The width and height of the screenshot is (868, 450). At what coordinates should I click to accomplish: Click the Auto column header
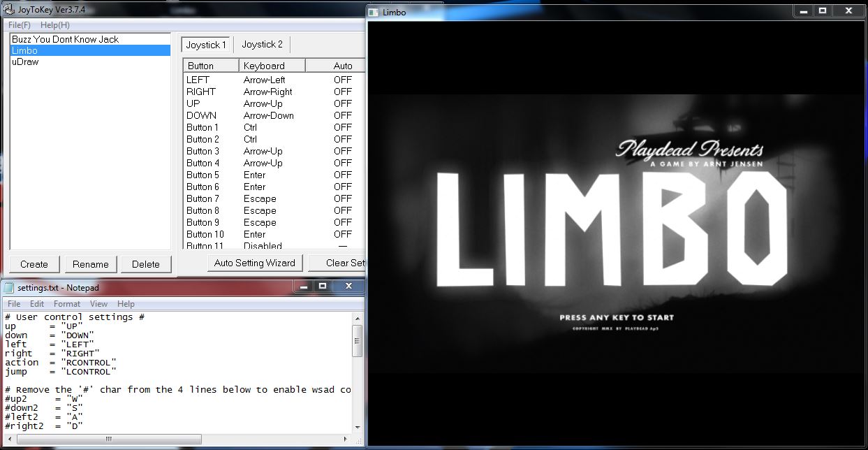click(x=335, y=66)
